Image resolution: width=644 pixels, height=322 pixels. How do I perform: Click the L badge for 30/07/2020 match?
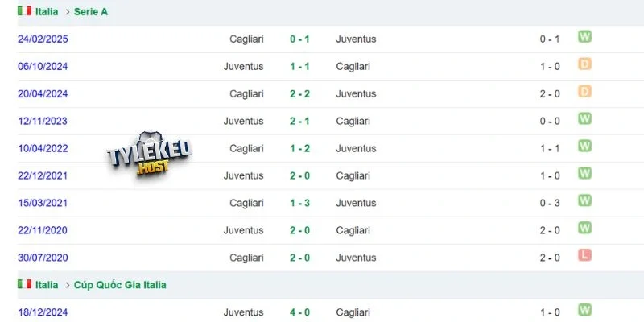(585, 255)
